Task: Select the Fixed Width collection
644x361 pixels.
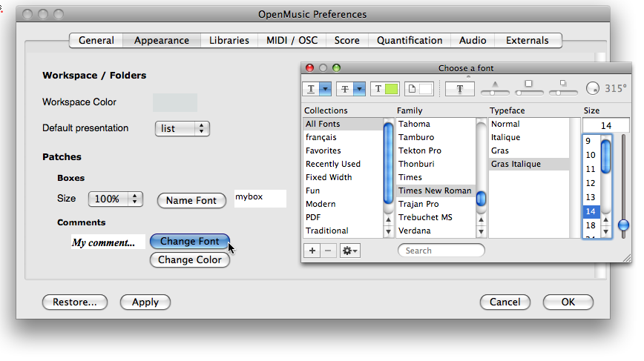Action: pyautogui.click(x=344, y=177)
